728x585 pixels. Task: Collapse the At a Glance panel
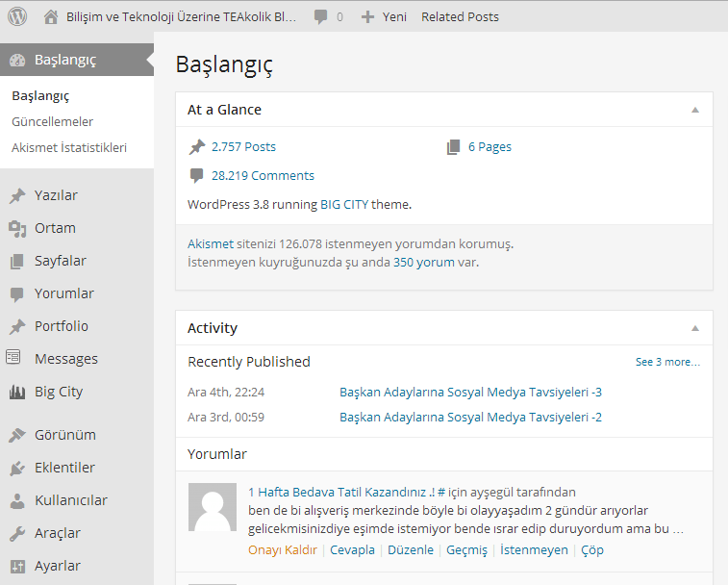click(x=695, y=110)
